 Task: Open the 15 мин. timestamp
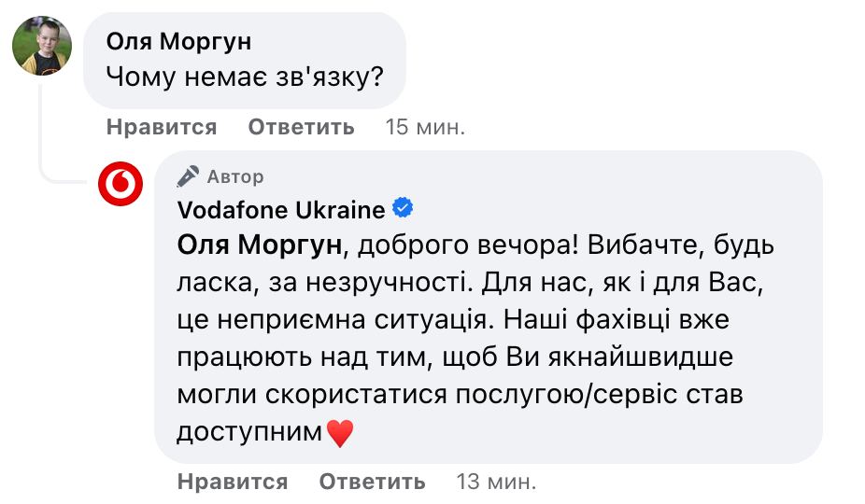point(425,127)
